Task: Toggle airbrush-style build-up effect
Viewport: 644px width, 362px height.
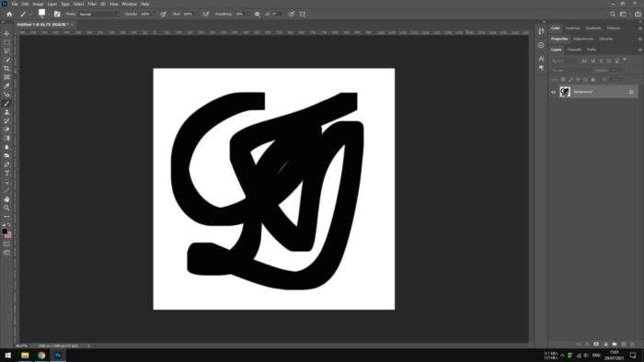Action: coord(206,14)
